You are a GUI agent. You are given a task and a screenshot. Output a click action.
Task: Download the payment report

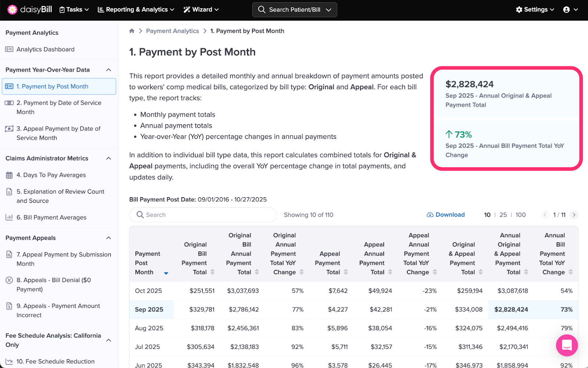pyautogui.click(x=446, y=215)
